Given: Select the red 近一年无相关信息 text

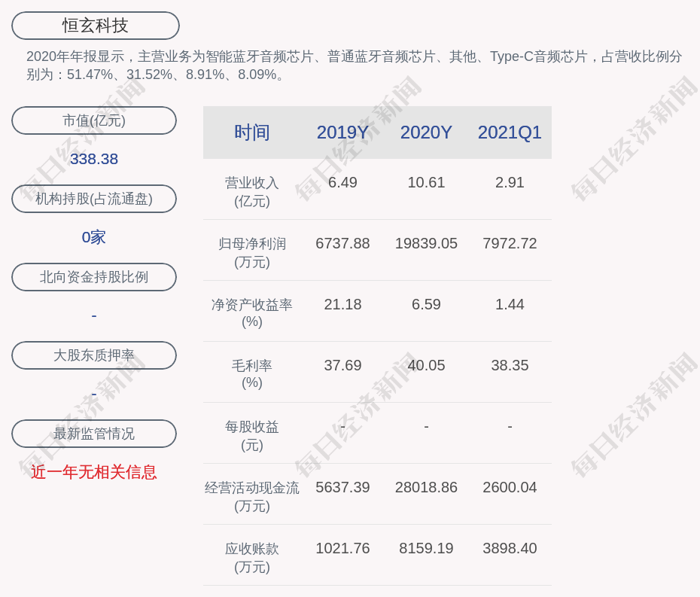Looking at the screenshot, I should (94, 472).
